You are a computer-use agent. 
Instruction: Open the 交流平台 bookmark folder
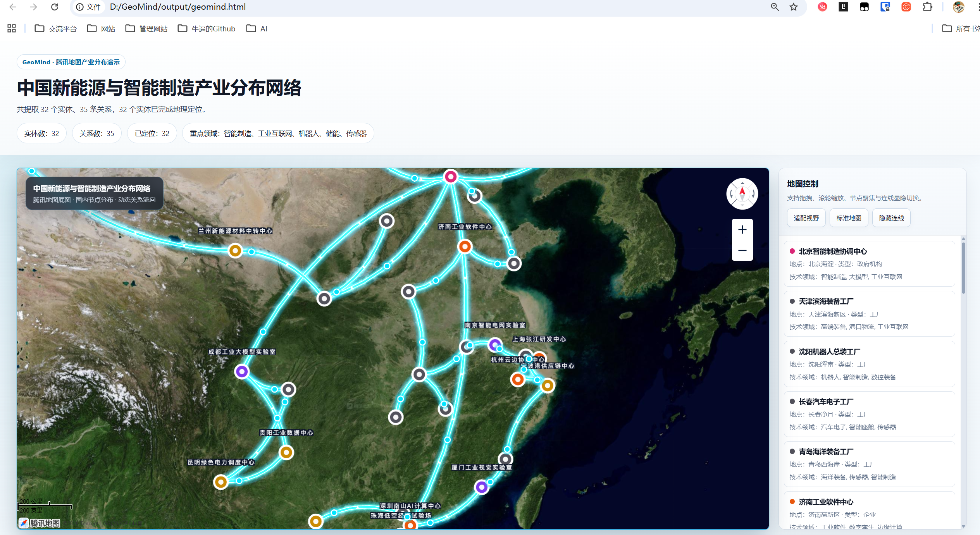tap(56, 29)
